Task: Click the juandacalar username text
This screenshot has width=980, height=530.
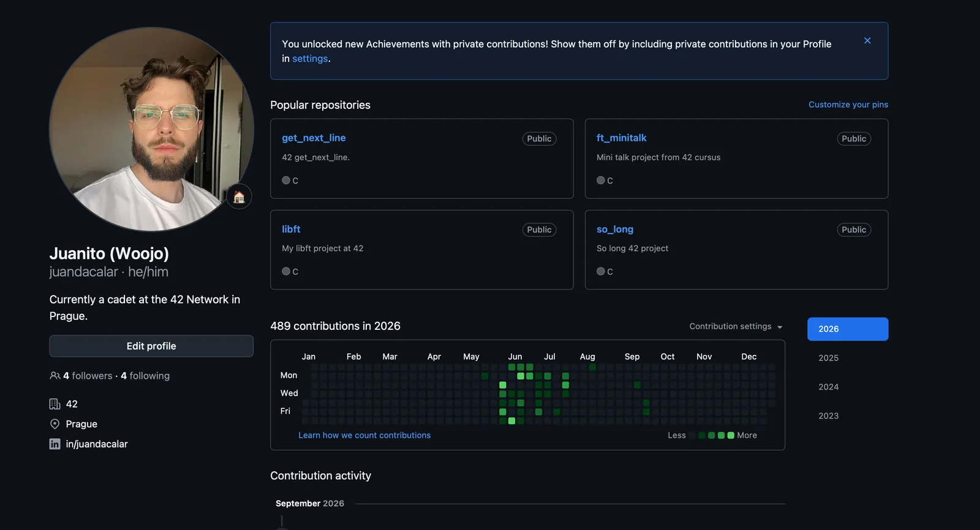Action: click(x=84, y=272)
